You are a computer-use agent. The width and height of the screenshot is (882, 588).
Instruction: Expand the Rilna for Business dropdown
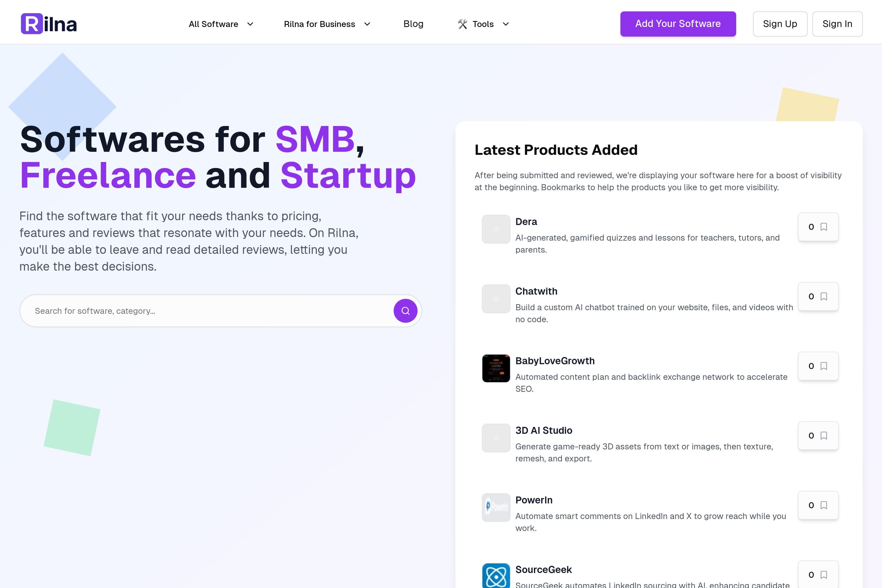tap(327, 24)
